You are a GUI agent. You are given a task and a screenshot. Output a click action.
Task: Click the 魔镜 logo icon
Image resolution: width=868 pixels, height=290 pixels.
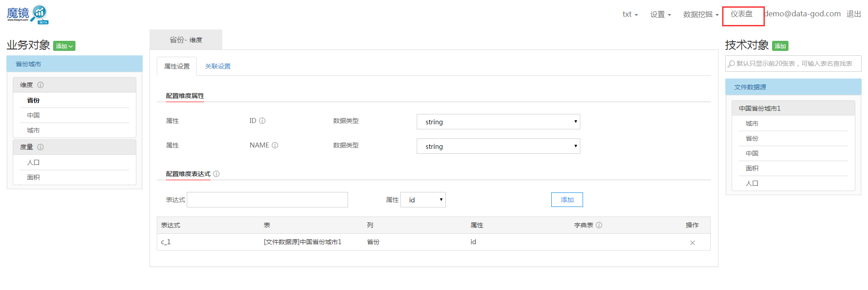28,15
